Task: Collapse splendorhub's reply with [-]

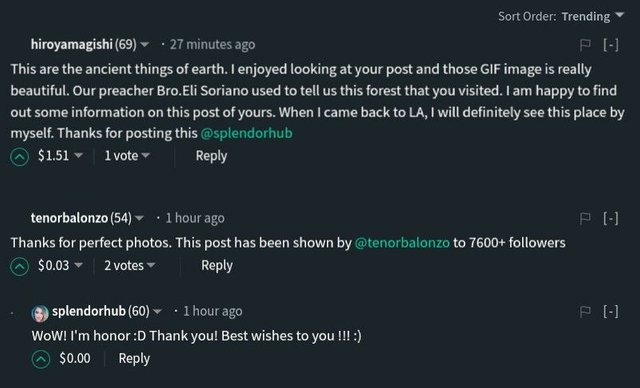Action: point(611,312)
